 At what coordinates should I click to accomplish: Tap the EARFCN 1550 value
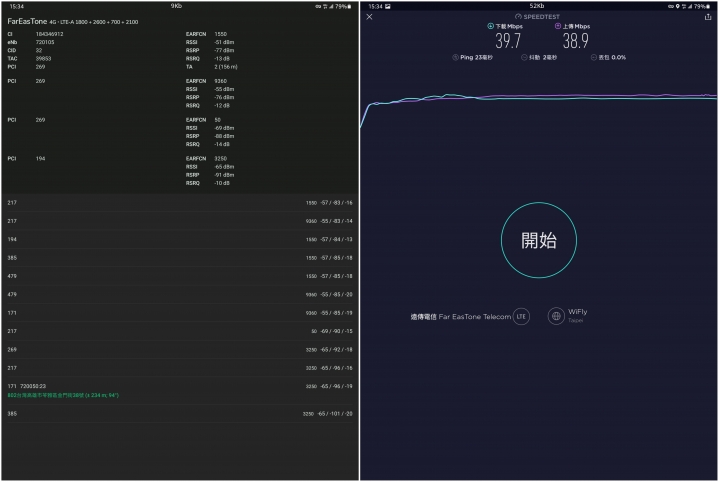(220, 34)
